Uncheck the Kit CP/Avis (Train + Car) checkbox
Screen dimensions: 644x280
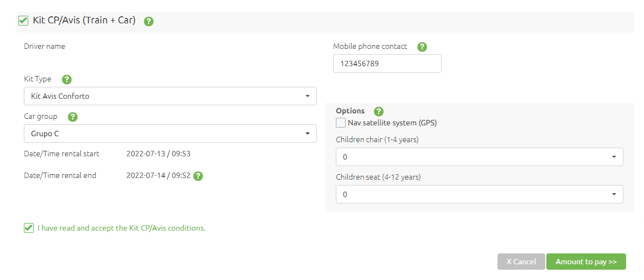coord(23,21)
